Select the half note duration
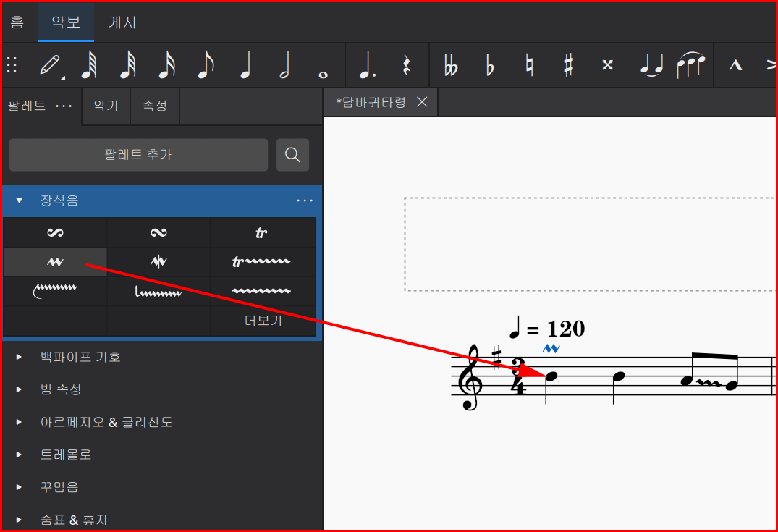The image size is (778, 532). tap(284, 65)
